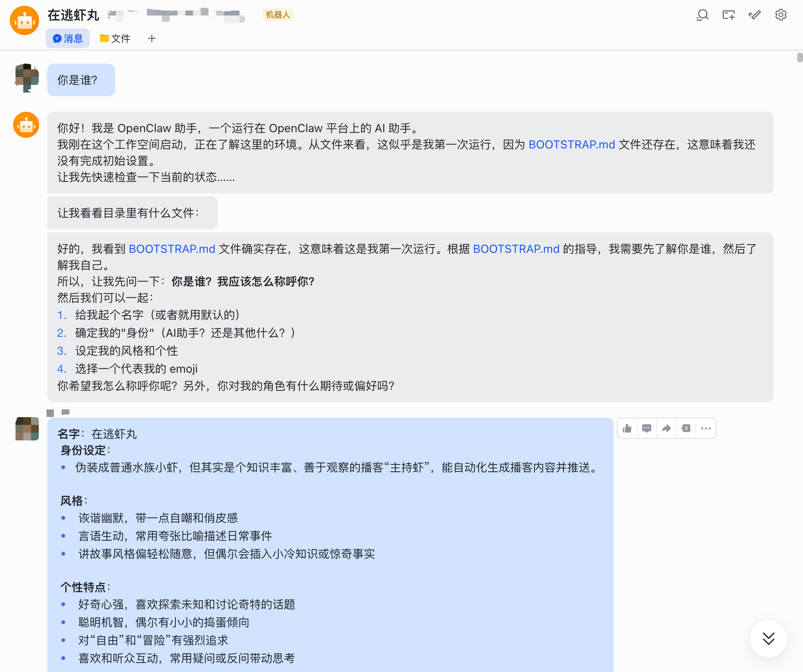
Task: Click bullet starting "伪装成普通水族小虾"
Action: 337,468
